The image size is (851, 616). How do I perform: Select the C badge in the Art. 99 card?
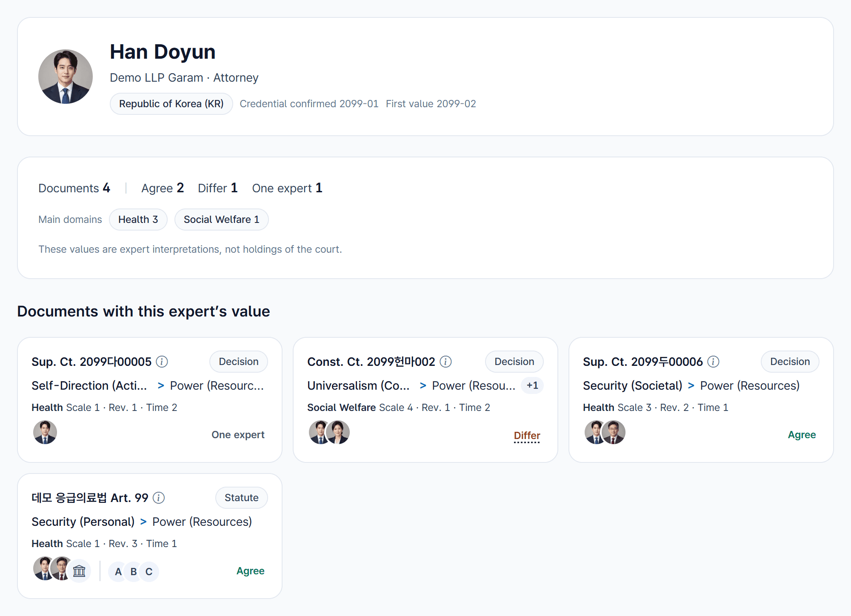click(149, 571)
